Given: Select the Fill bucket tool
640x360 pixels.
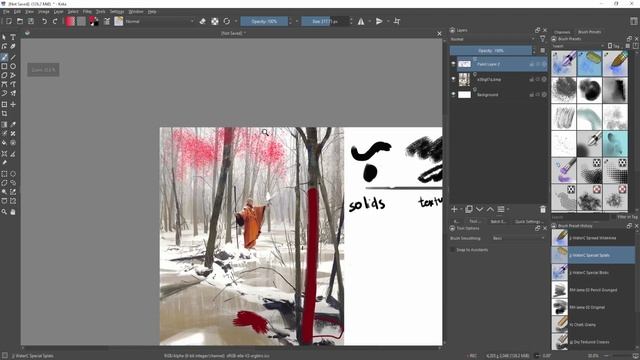Looking at the screenshot, I should click(x=4, y=143).
